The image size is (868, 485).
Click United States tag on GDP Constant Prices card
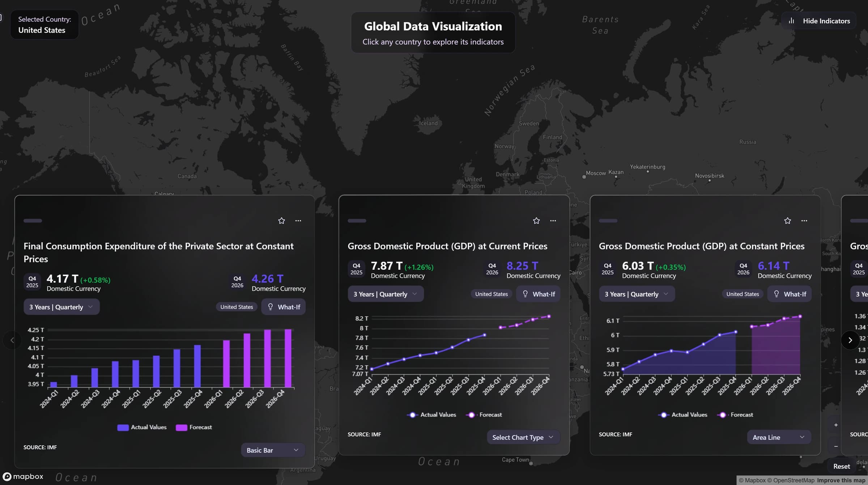pyautogui.click(x=743, y=294)
